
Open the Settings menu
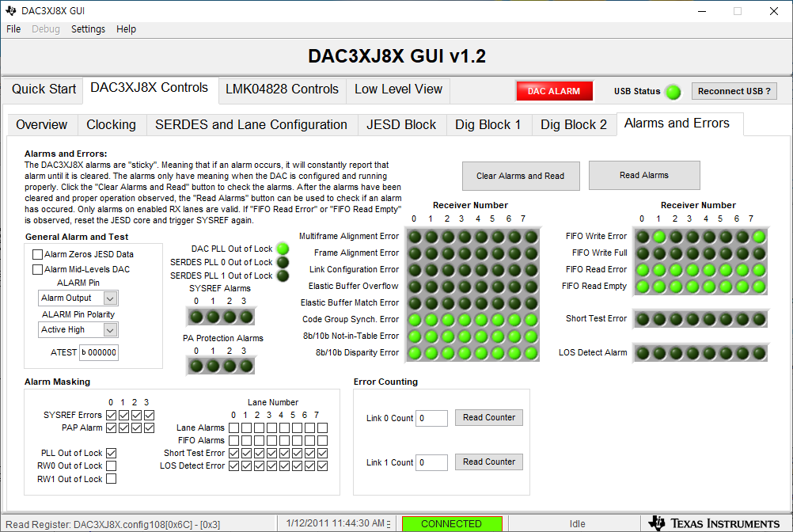point(88,29)
